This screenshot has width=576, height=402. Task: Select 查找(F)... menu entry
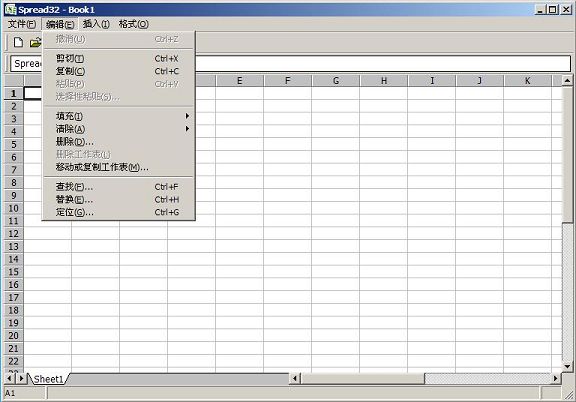pos(118,187)
